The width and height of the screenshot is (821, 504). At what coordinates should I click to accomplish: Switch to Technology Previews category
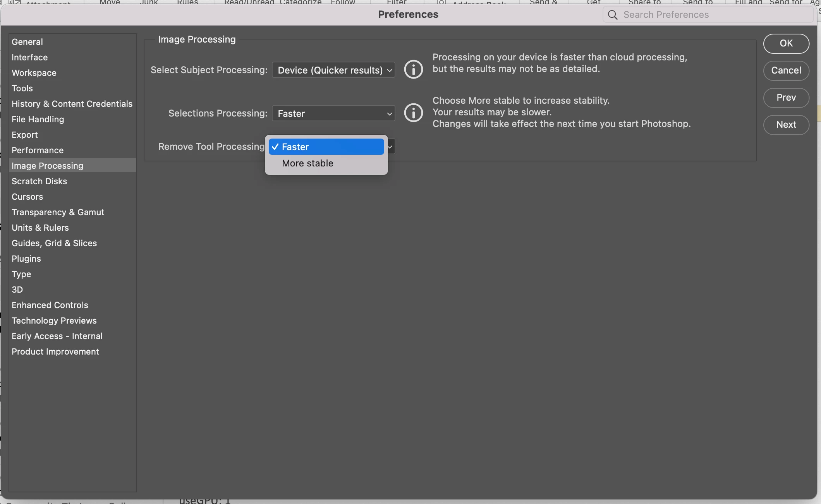click(54, 321)
